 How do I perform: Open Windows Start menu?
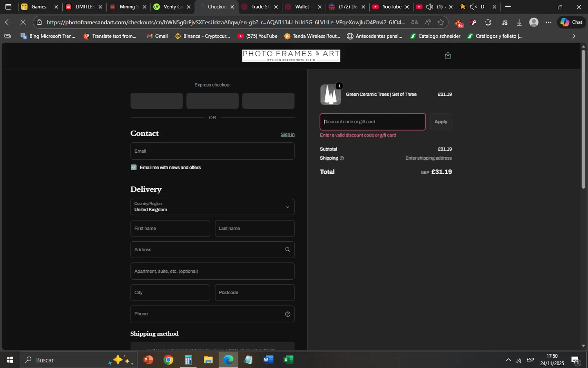point(10,360)
